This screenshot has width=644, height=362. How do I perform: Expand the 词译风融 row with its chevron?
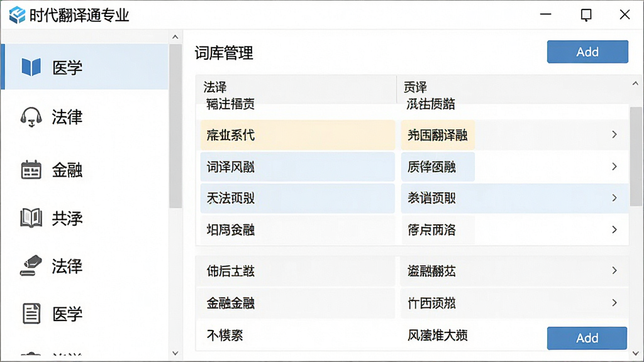coord(614,167)
